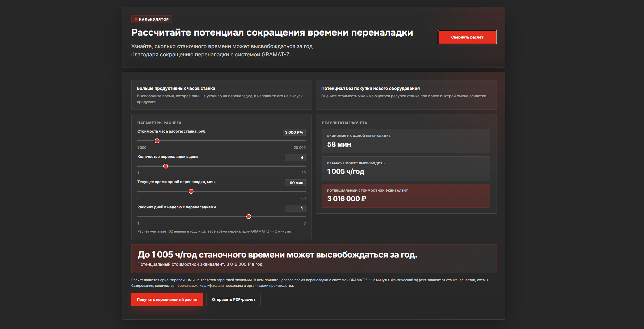Image resolution: width=644 pixels, height=329 pixels.
Task: Click the machine hour cost slider handle
Action: point(157,141)
